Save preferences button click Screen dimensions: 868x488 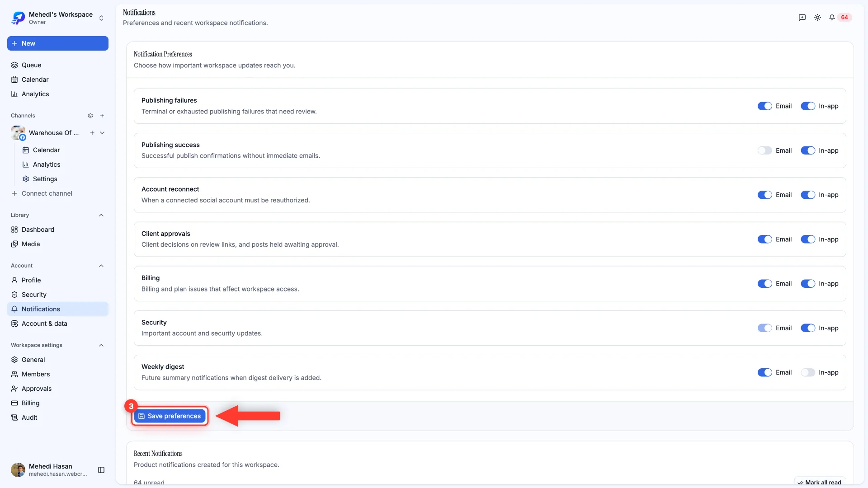pos(170,416)
